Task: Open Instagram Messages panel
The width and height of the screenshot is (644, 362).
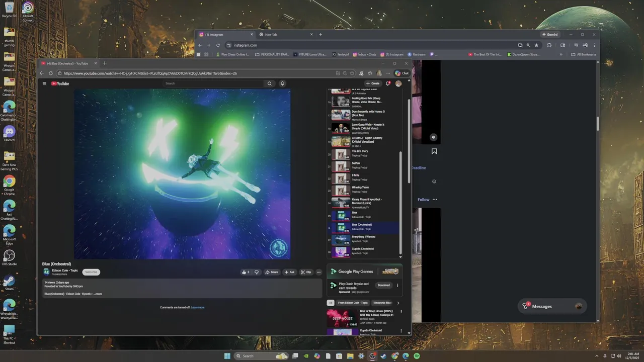Action: coord(552,306)
